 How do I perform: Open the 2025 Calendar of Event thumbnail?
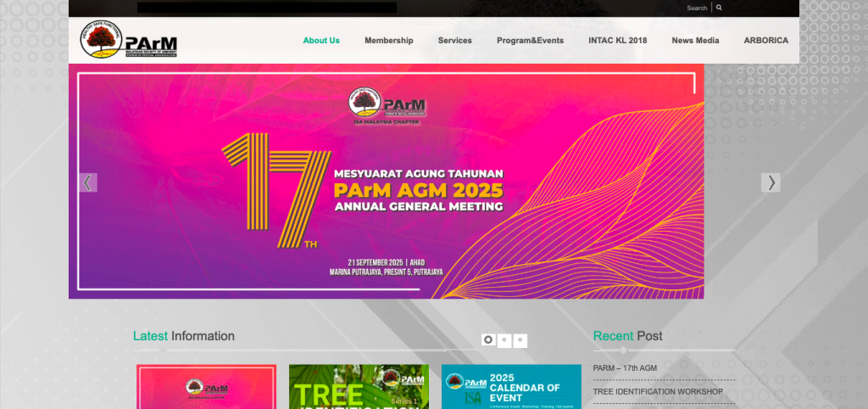pyautogui.click(x=511, y=387)
